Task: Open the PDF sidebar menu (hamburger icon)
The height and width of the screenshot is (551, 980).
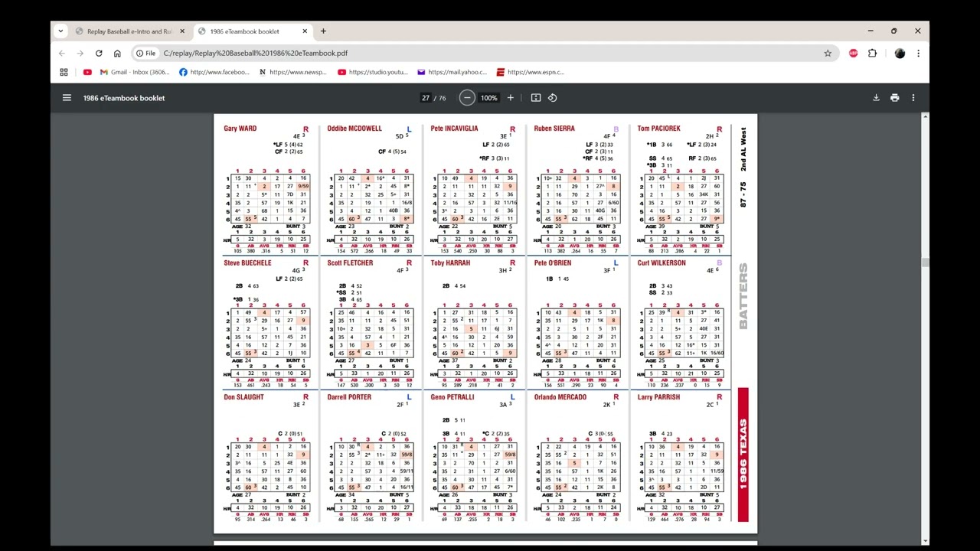Action: pos(67,98)
